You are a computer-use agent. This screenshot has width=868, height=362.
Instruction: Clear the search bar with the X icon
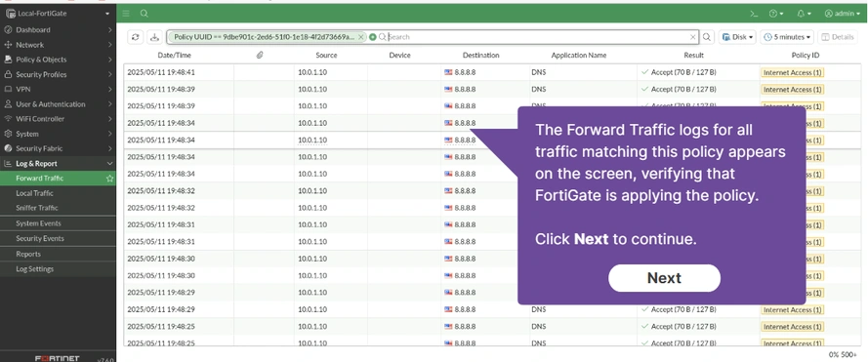[692, 37]
